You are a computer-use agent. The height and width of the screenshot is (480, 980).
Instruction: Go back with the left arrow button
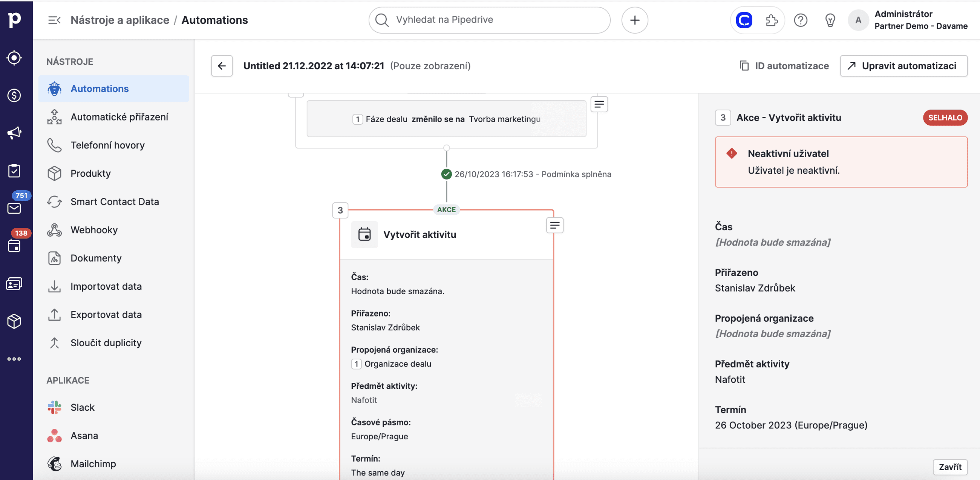tap(222, 66)
